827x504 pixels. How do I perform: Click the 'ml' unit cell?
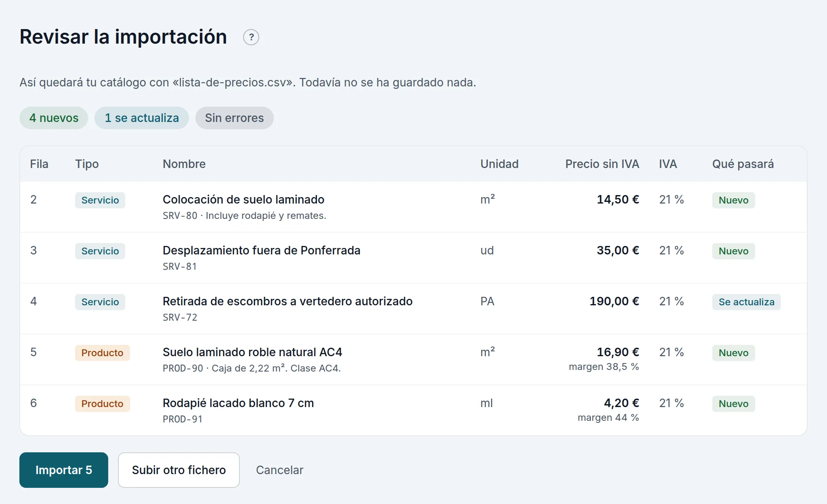487,403
